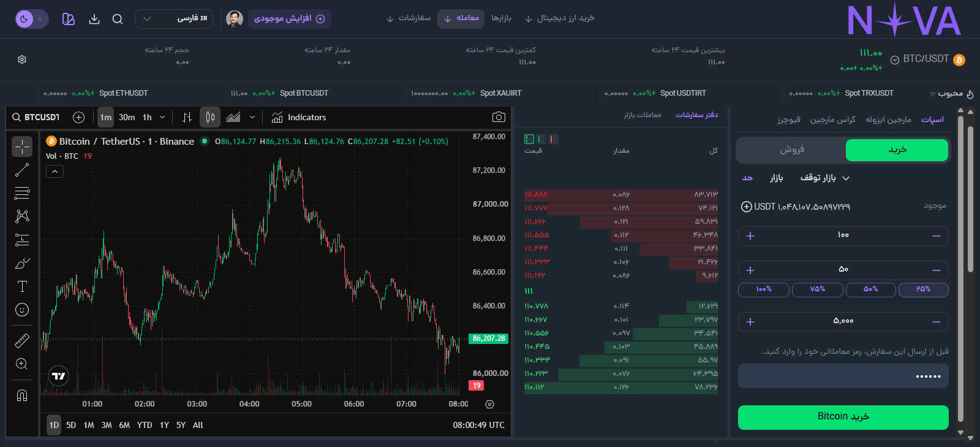Show both bids and asks order book view
The height and width of the screenshot is (447, 980).
coord(529,139)
